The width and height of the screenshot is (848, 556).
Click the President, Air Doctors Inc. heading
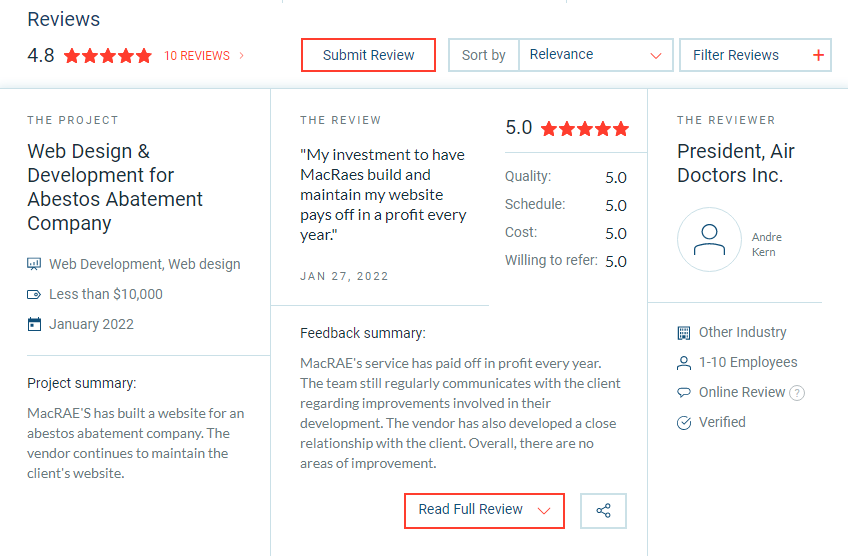pyautogui.click(x=736, y=163)
